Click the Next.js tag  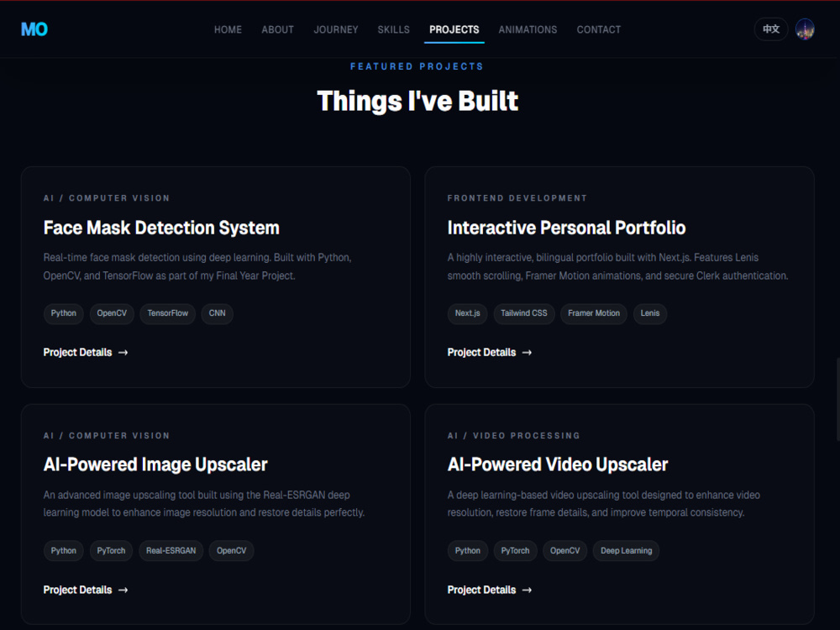[468, 313]
